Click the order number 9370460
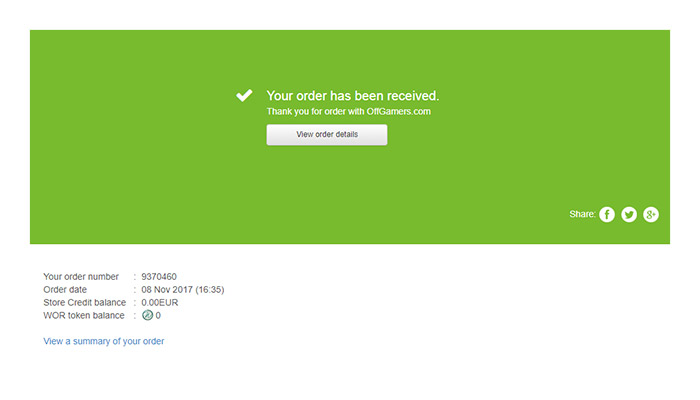Image resolution: width=700 pixels, height=400 pixels. point(159,276)
